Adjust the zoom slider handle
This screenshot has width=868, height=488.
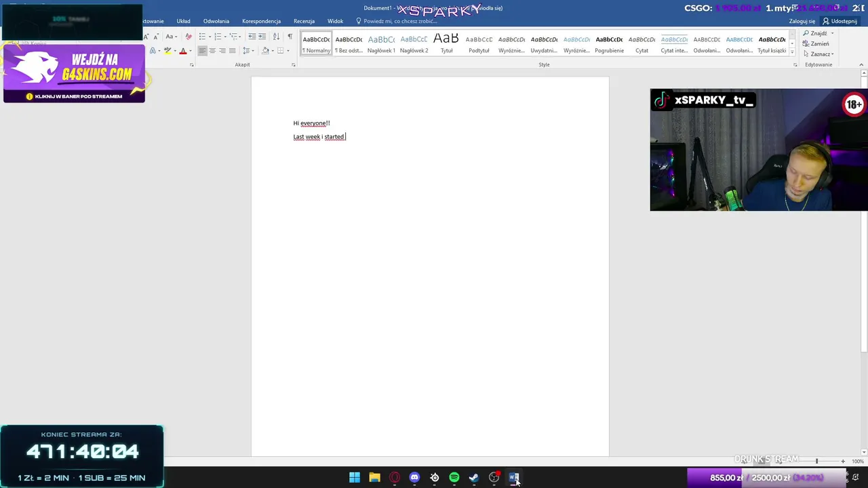[816, 462]
